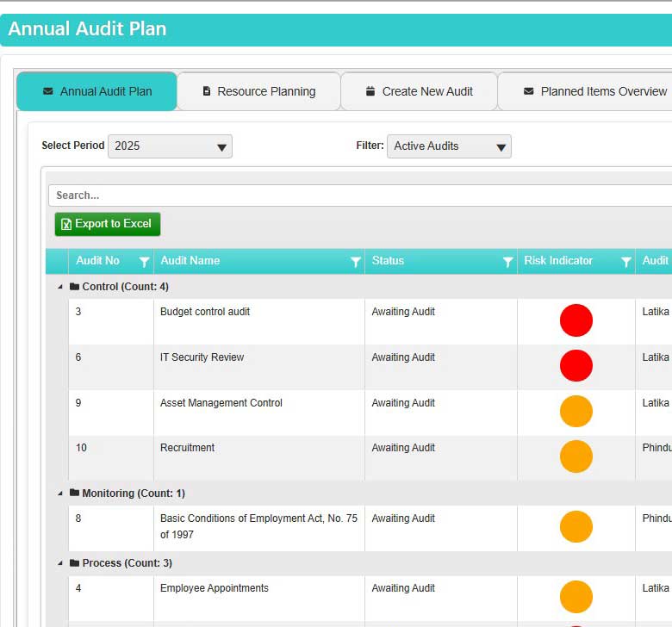Click the Export to Excel button
This screenshot has height=627, width=672.
pos(108,224)
